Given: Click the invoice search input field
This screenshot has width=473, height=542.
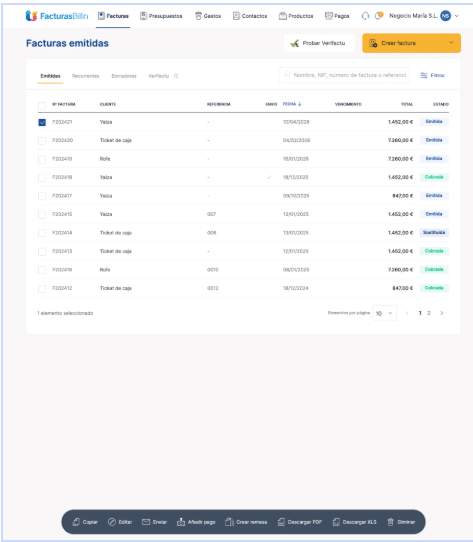Looking at the screenshot, I should tap(344, 75).
